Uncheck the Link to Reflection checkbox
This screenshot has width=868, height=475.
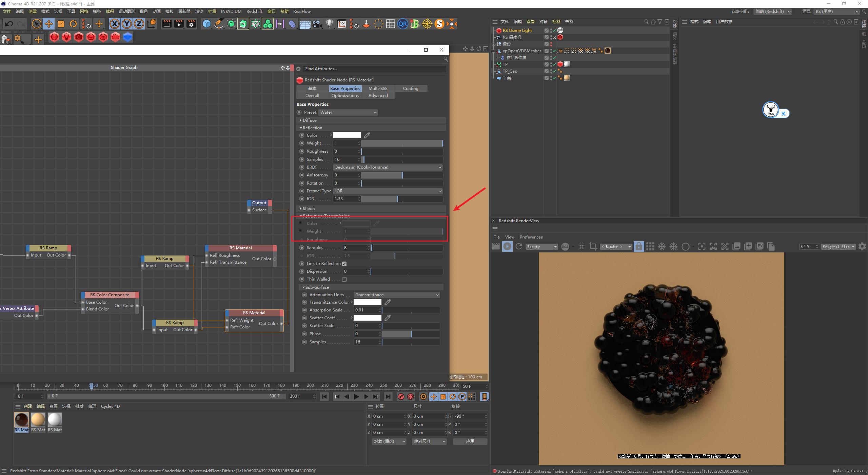point(345,263)
